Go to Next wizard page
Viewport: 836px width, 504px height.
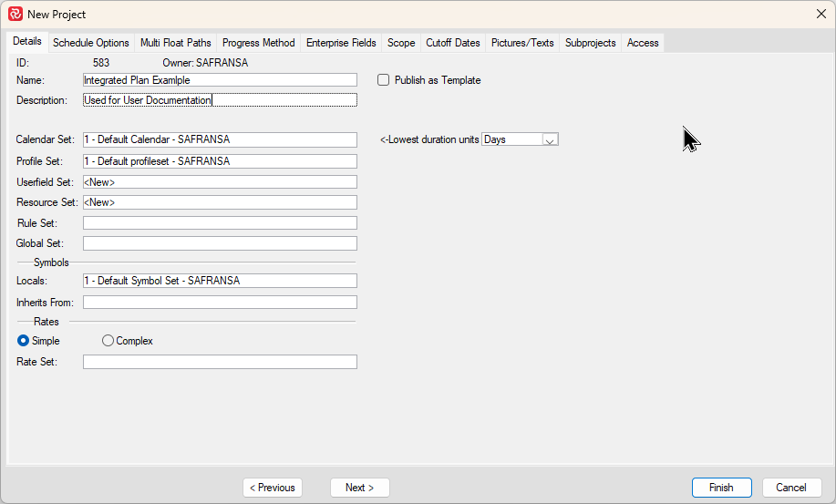[x=359, y=488]
